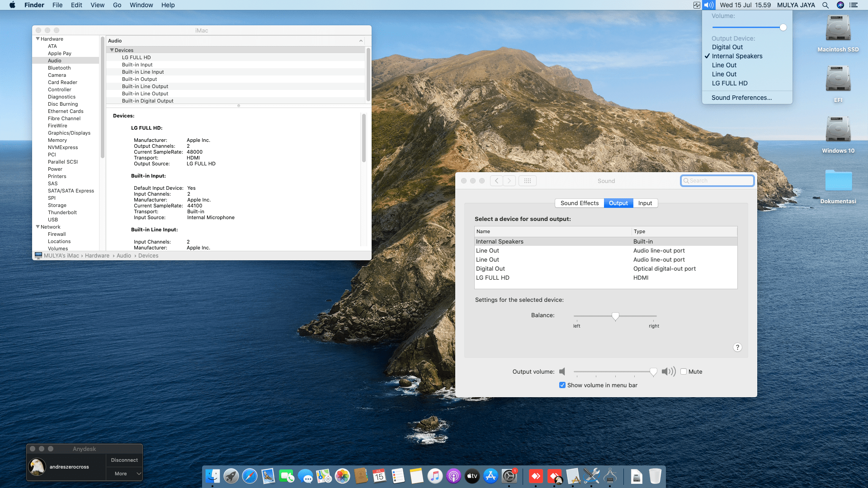
Task: Open the Trash in the Dock
Action: [x=655, y=476]
